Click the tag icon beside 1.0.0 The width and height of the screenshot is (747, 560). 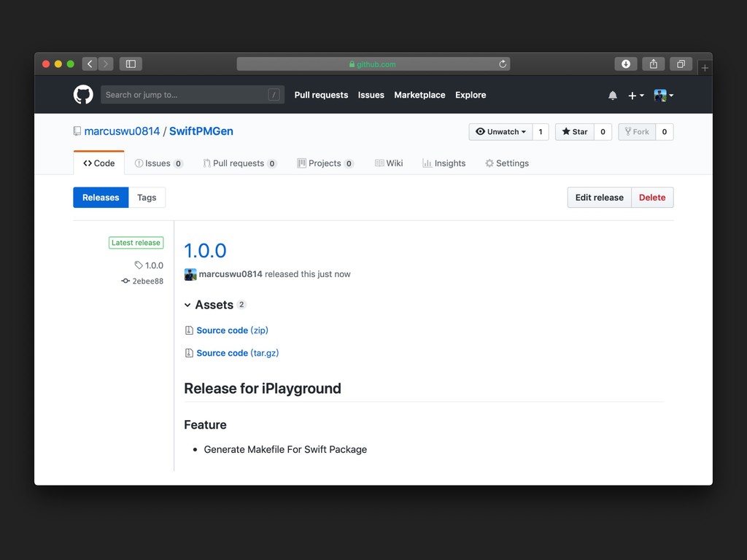[139, 265]
